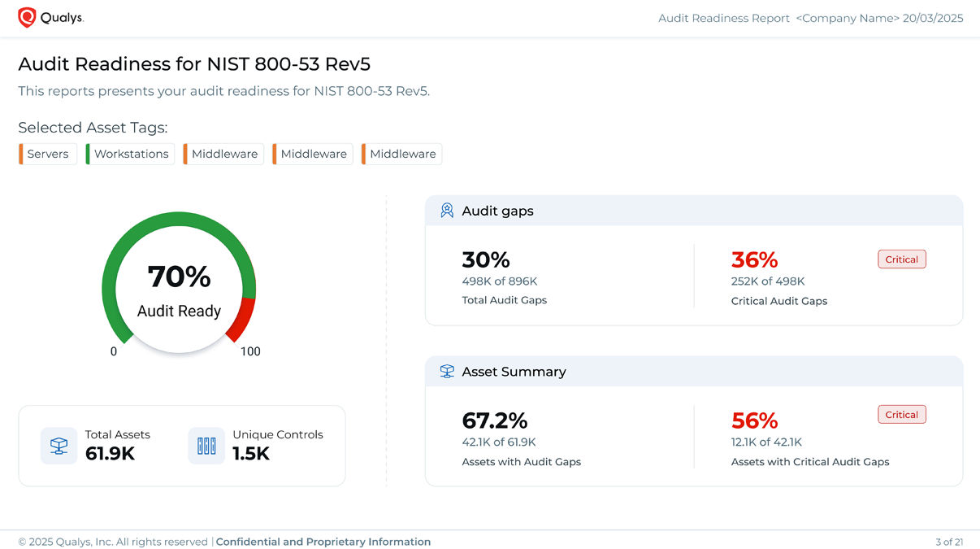Image resolution: width=980 pixels, height=549 pixels.
Task: Click the "Audit Ready" gauge label
Action: (x=179, y=311)
